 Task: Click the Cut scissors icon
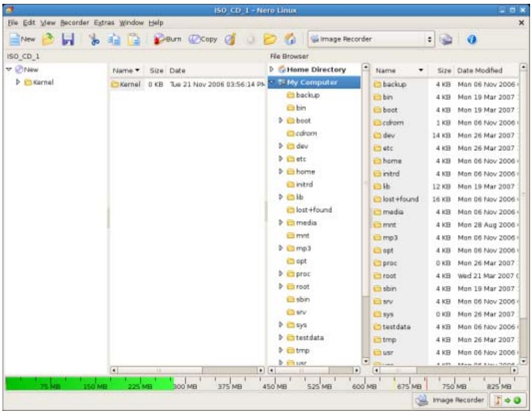94,39
